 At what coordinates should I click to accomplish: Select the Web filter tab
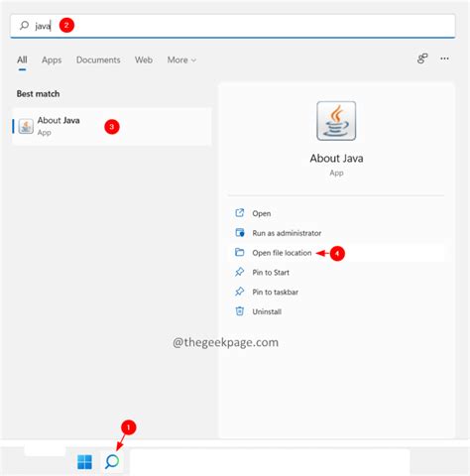pos(144,59)
